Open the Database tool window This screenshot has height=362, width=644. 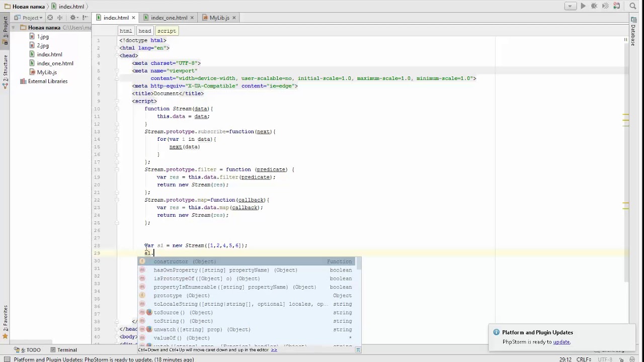point(634,32)
